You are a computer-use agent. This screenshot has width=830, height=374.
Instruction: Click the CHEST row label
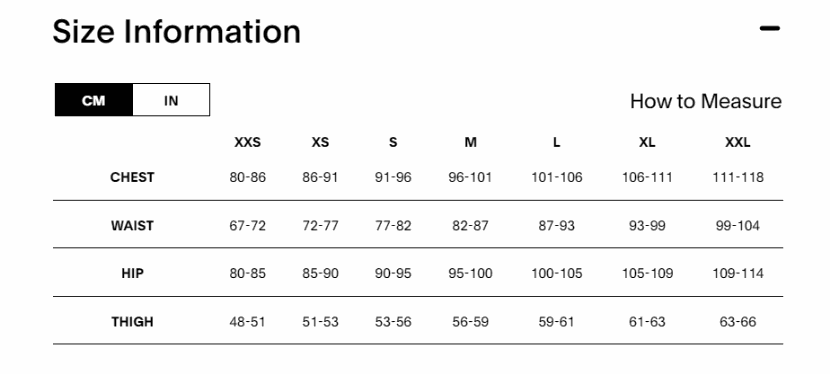tap(132, 177)
